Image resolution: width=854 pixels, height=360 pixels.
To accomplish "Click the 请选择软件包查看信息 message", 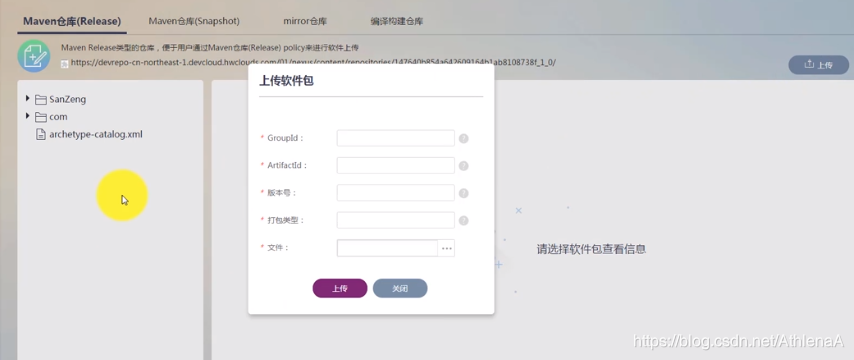I will pyautogui.click(x=591, y=249).
